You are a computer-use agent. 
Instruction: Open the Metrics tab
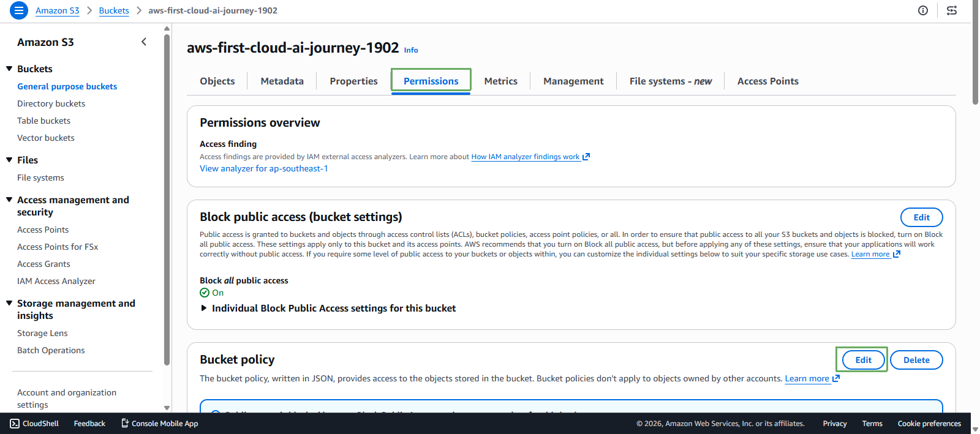pos(501,81)
